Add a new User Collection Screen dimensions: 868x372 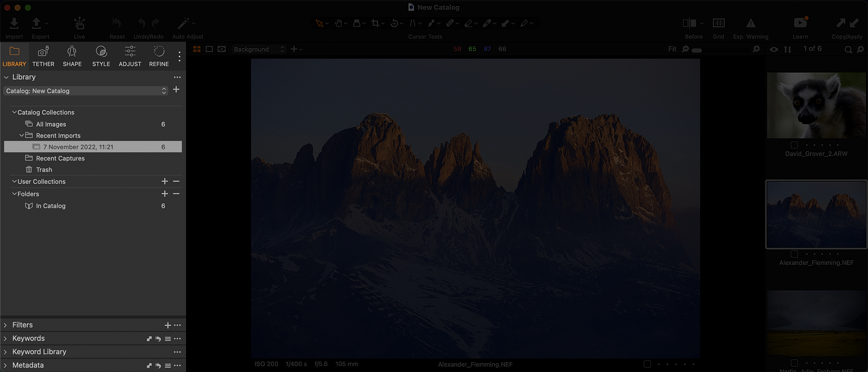165,181
